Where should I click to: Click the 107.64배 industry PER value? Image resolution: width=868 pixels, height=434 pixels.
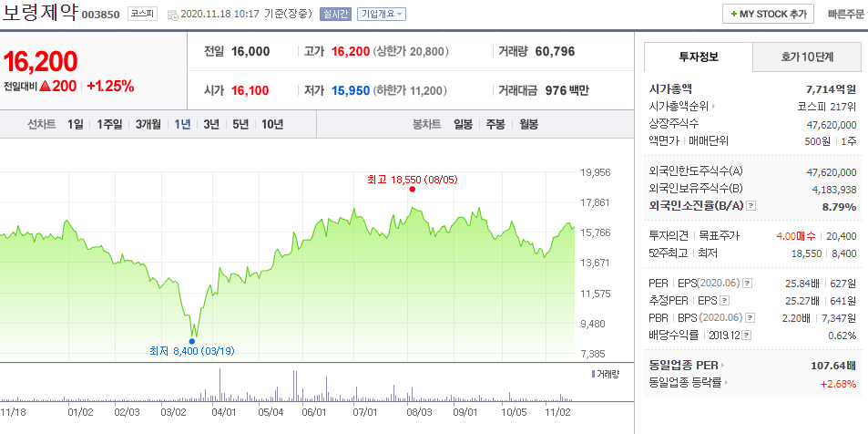833,366
